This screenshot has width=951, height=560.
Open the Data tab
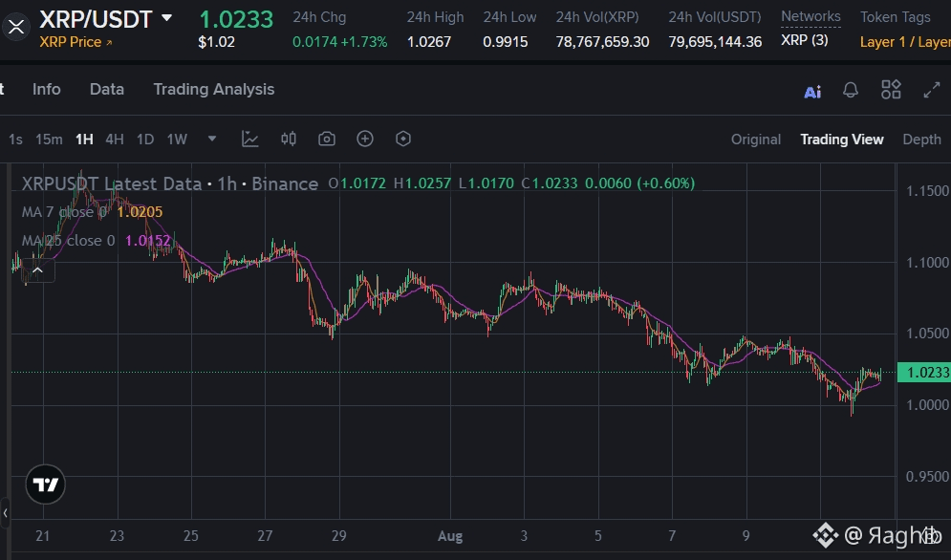click(107, 89)
